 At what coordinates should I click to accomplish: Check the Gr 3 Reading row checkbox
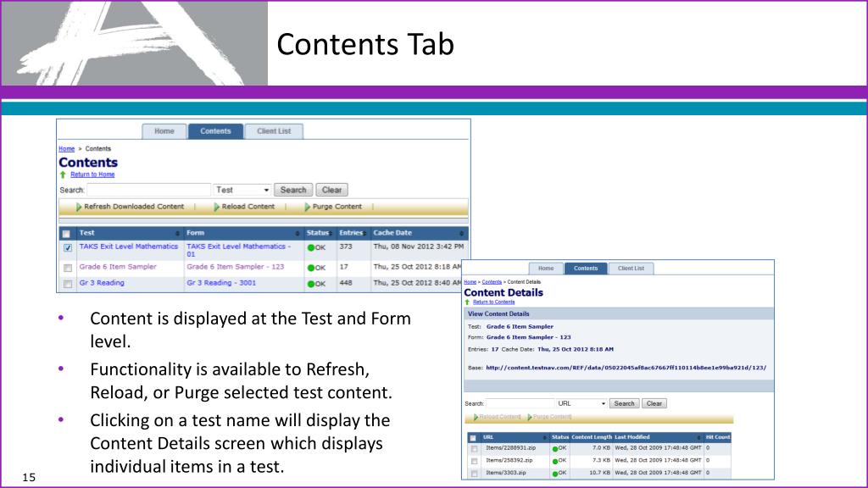pos(68,284)
